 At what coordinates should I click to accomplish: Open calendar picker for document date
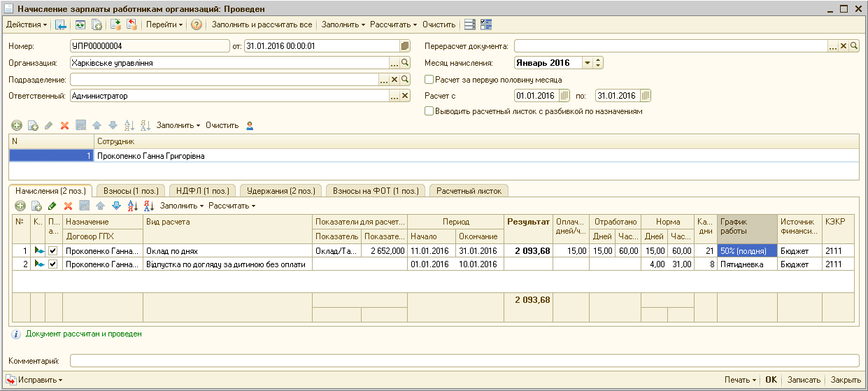coord(404,46)
